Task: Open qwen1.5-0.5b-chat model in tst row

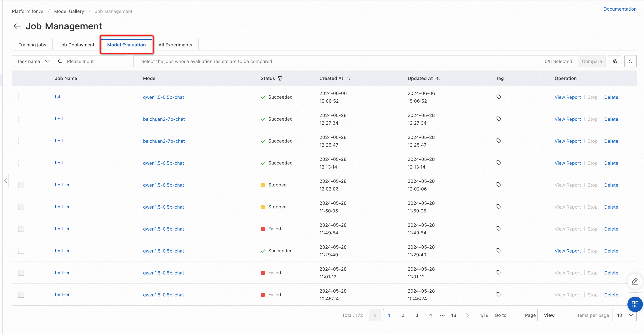Action: click(x=163, y=97)
